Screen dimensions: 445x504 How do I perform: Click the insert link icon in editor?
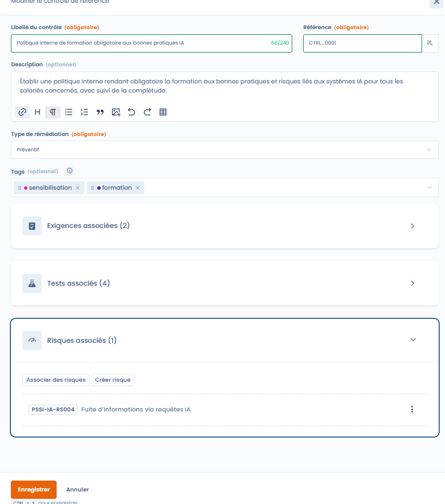[x=22, y=112]
